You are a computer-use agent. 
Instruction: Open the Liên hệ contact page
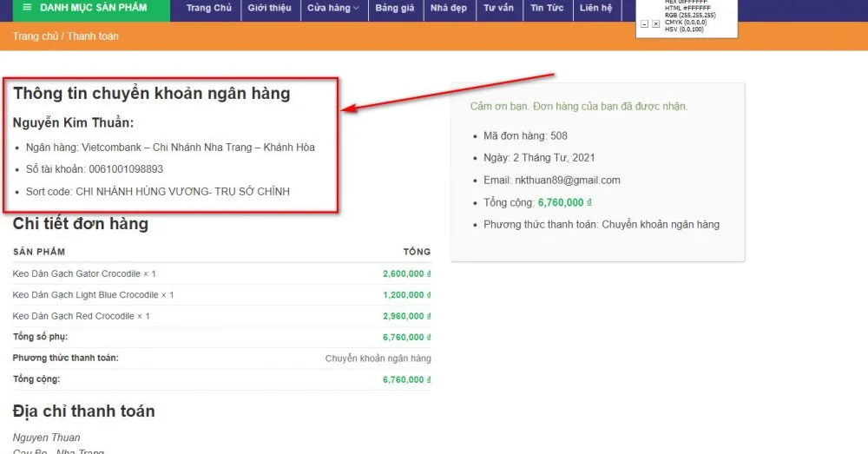[596, 8]
